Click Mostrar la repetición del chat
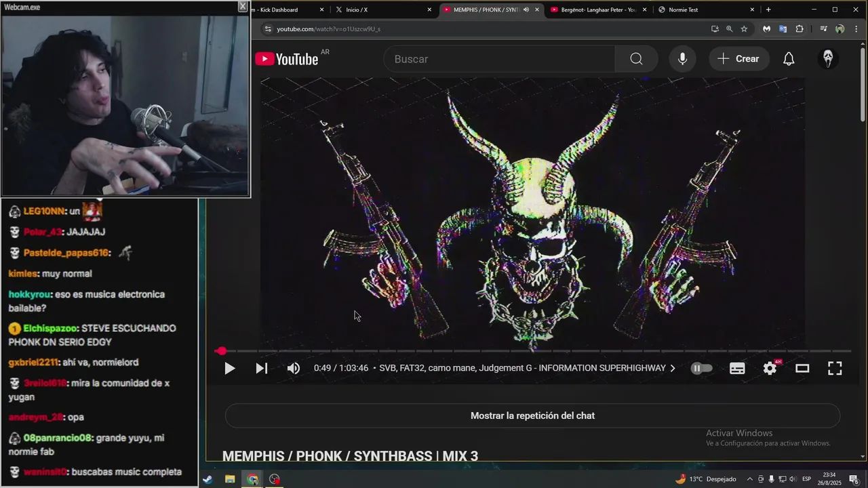The image size is (868, 488). click(x=532, y=415)
